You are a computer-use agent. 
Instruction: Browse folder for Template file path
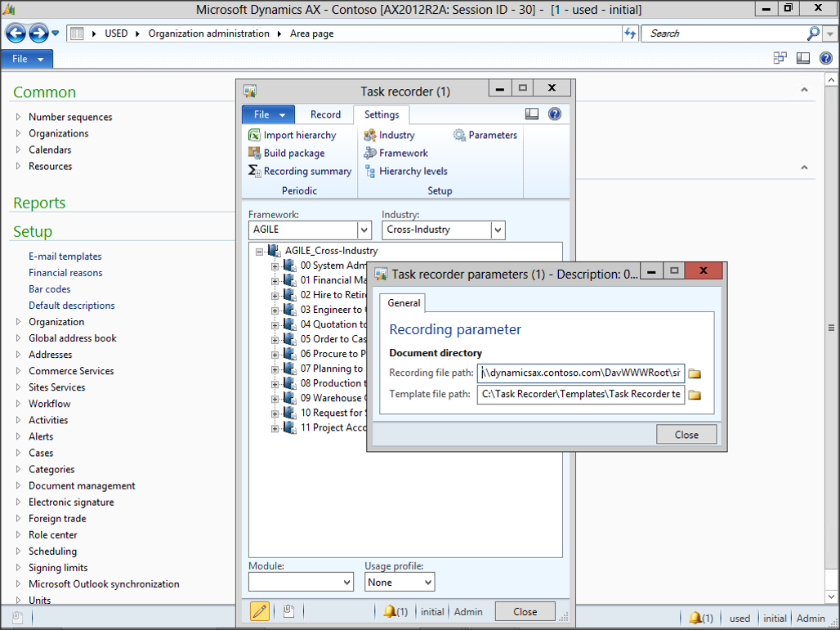click(695, 395)
